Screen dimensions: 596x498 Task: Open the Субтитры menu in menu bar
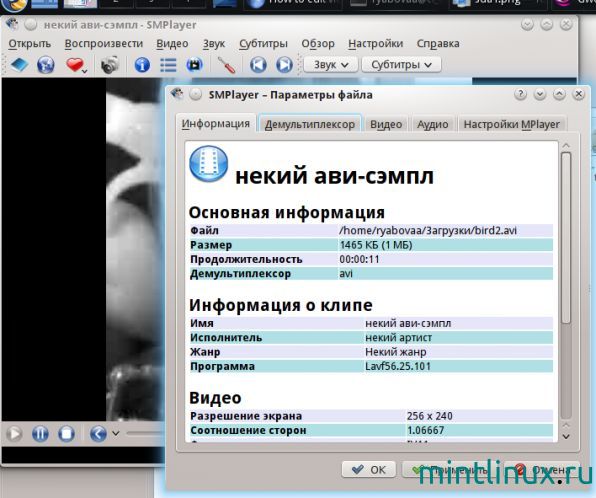pyautogui.click(x=263, y=44)
